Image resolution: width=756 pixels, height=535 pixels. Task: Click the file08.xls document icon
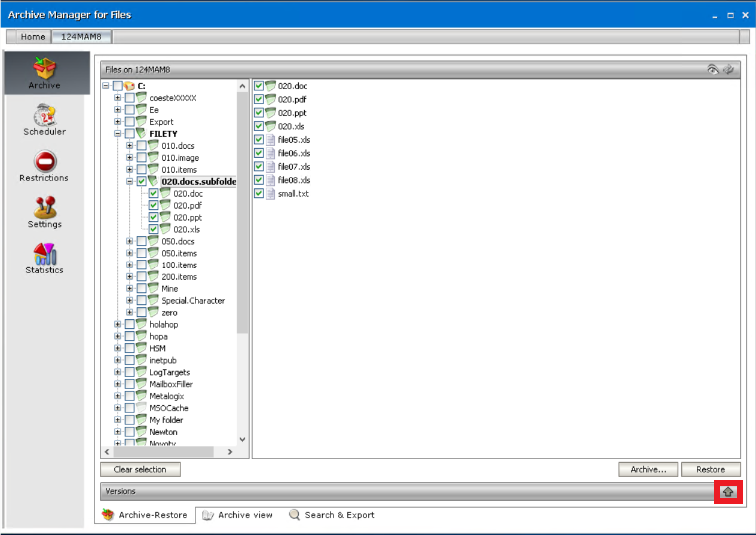(x=270, y=180)
